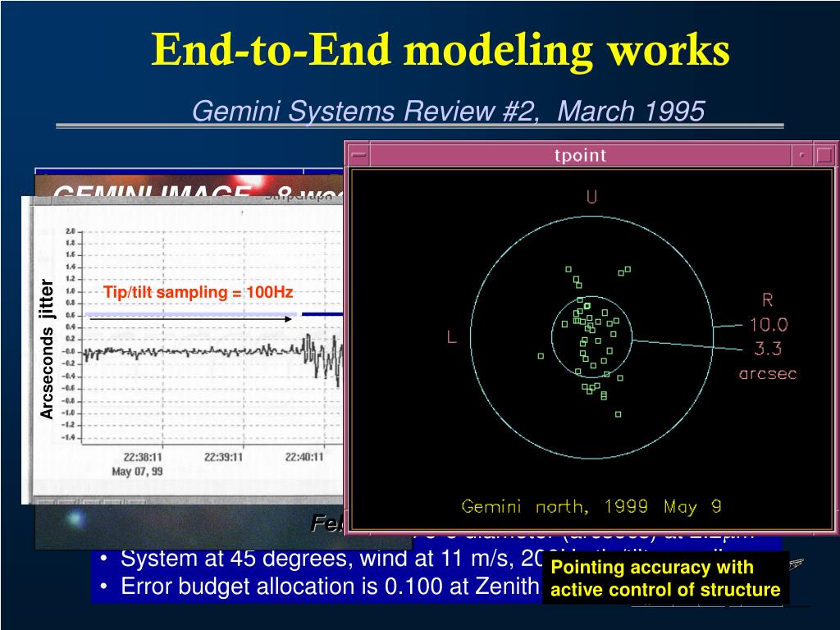Click the 'Pointing accuracy with active control' callout
The width and height of the screenshot is (840, 630).
(665, 578)
